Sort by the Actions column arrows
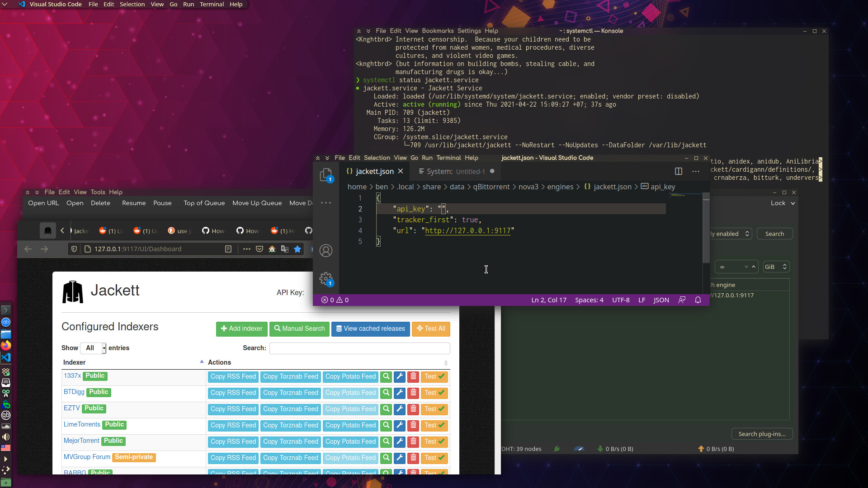Screen dimensions: 868x488 tap(446, 363)
